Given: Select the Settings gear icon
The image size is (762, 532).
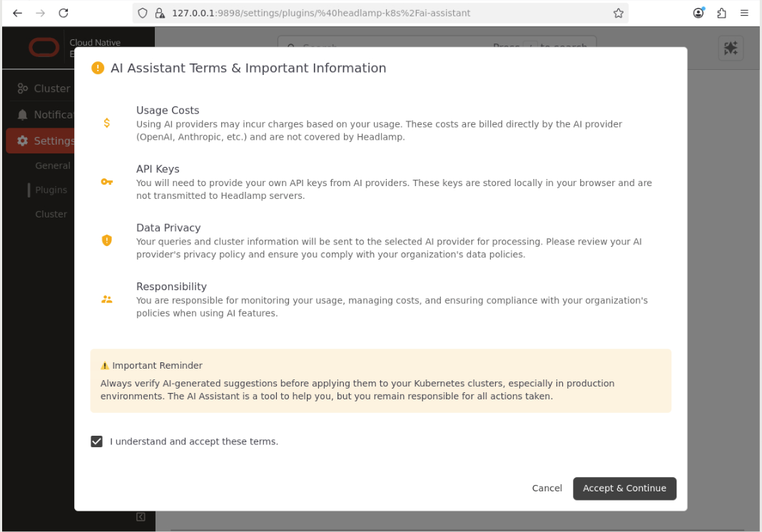Looking at the screenshot, I should 24,140.
